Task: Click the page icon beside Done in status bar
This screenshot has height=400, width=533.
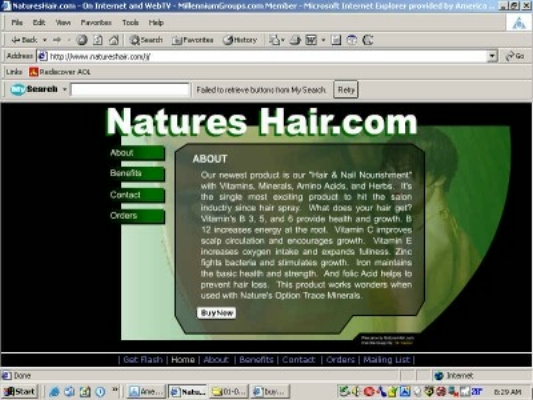Action: (6, 376)
